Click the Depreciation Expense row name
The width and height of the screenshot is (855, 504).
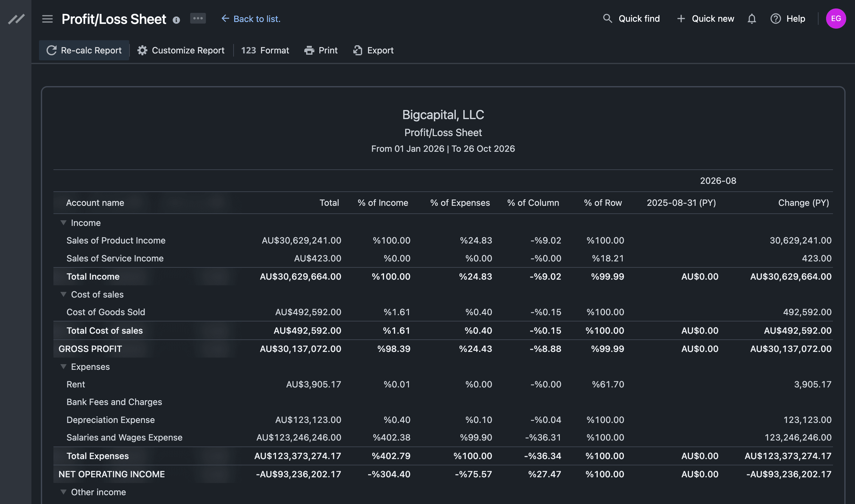coord(110,420)
